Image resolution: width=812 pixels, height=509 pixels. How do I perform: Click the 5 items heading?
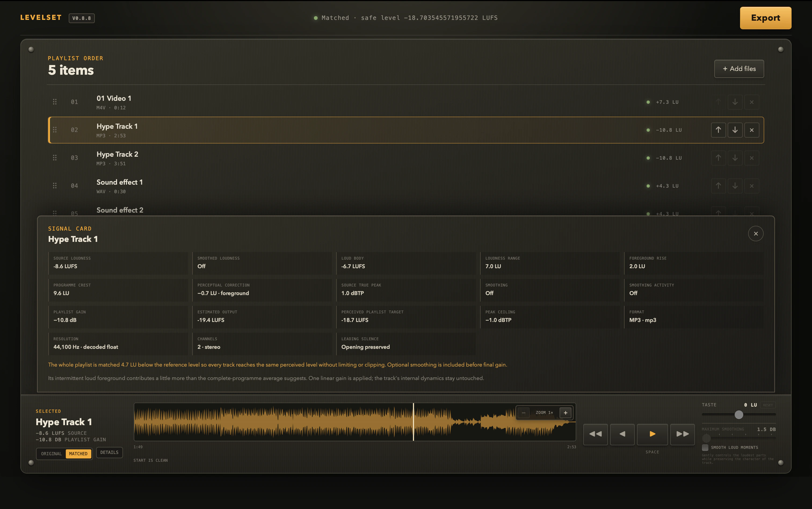coord(71,70)
